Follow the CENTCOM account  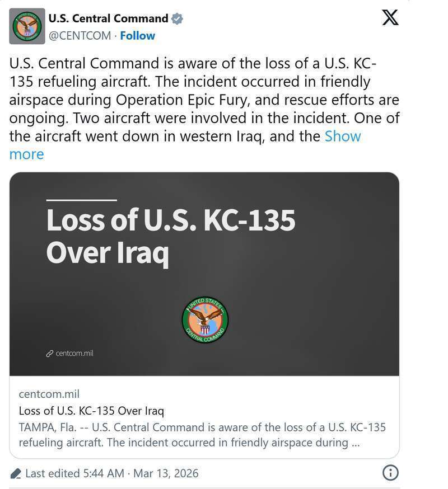(x=138, y=36)
